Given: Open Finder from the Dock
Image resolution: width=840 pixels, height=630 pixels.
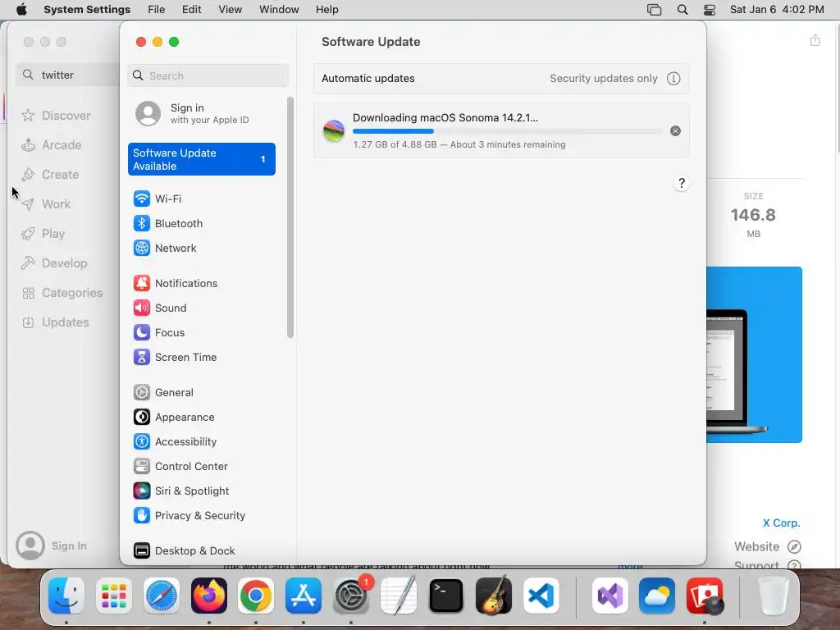Looking at the screenshot, I should click(x=66, y=596).
